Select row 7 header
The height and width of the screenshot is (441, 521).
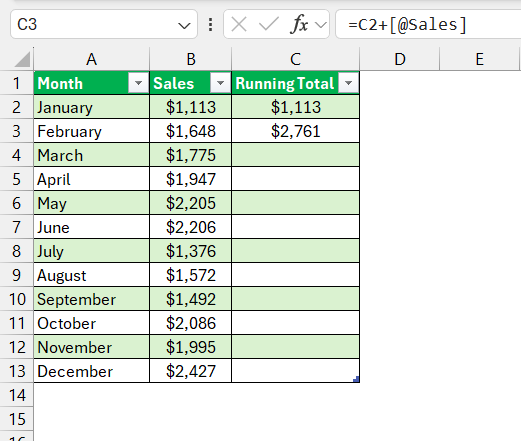coord(17,227)
